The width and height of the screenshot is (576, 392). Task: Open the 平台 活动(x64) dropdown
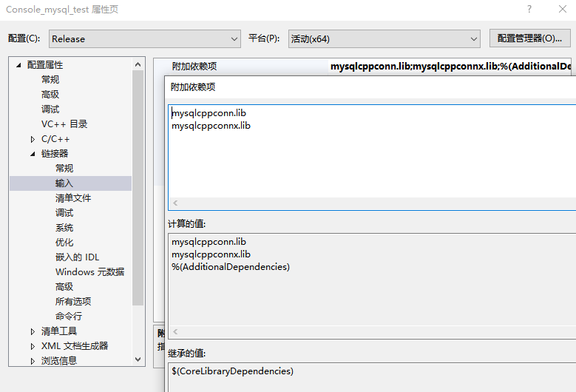(384, 39)
